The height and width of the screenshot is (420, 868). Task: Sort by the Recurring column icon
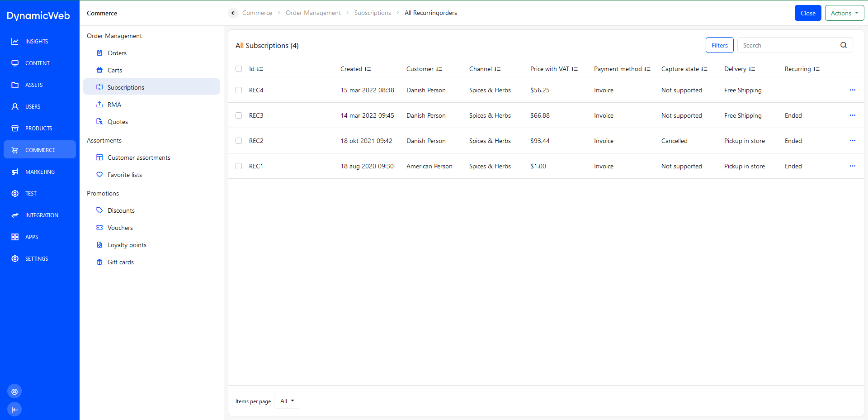[816, 69]
